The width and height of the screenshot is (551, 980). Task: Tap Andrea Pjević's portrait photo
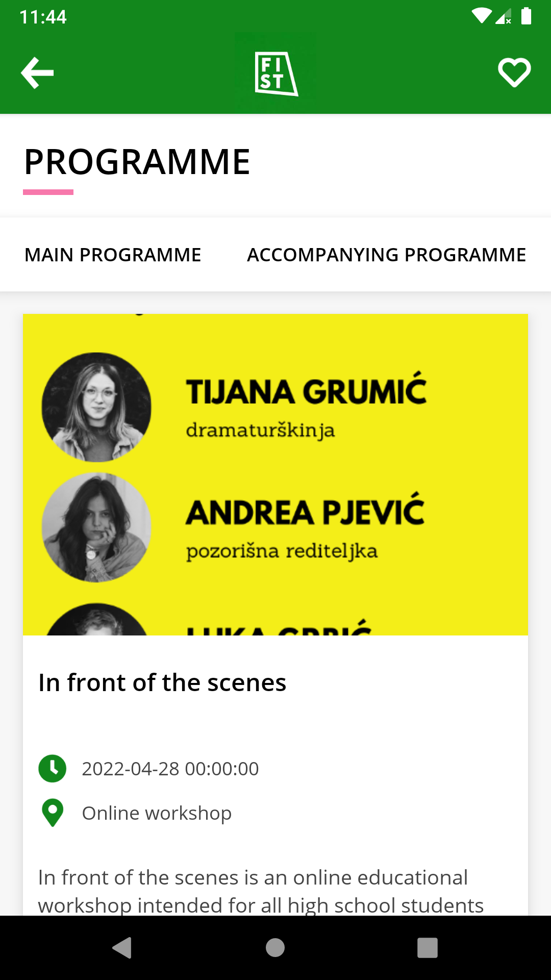(x=96, y=527)
